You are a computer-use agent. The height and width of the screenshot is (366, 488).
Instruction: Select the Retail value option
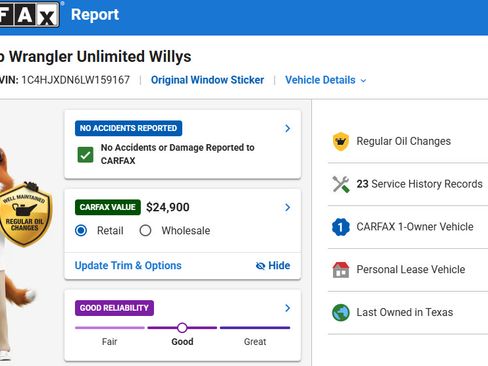(x=81, y=230)
